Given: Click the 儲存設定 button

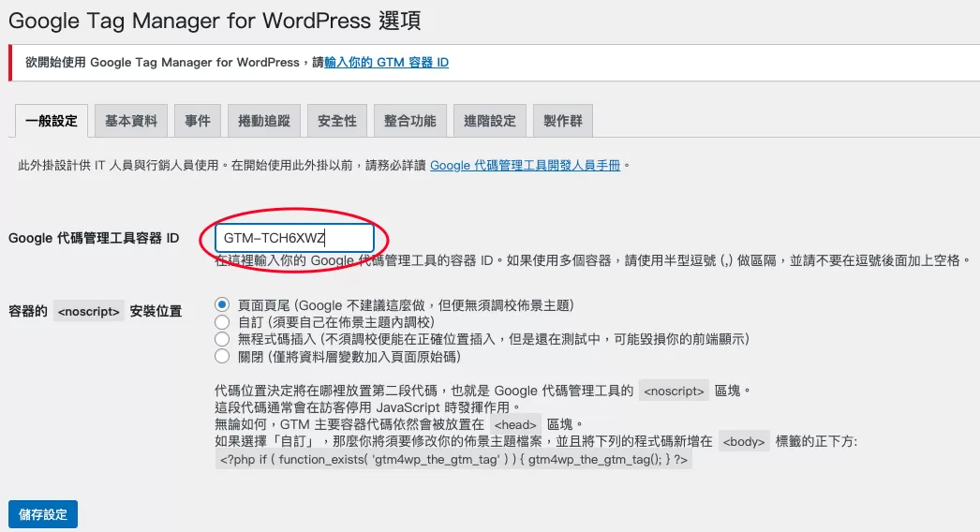Looking at the screenshot, I should pyautogui.click(x=43, y=514).
